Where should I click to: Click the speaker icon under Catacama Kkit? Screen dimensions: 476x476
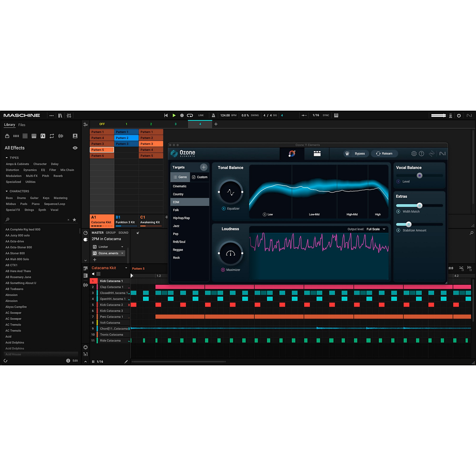tap(94, 274)
